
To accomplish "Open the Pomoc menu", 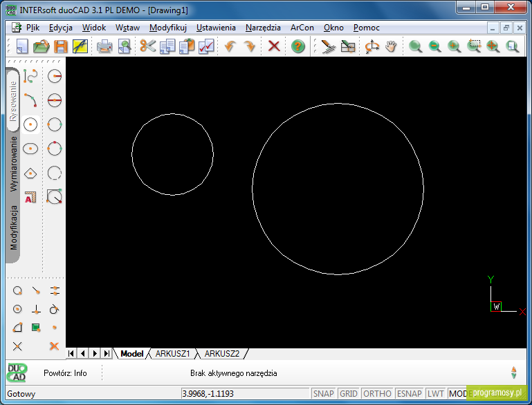I will tap(367, 28).
